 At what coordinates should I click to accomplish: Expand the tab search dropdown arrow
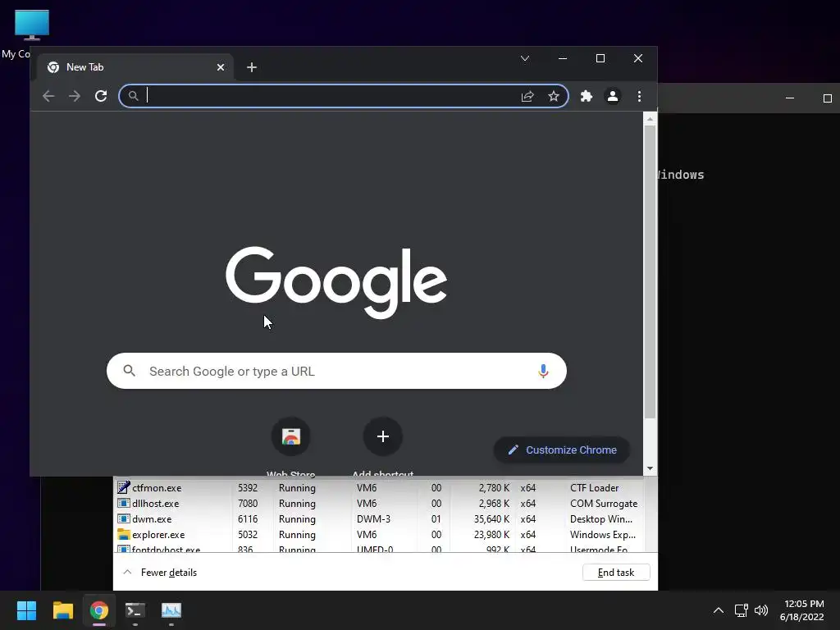[525, 58]
